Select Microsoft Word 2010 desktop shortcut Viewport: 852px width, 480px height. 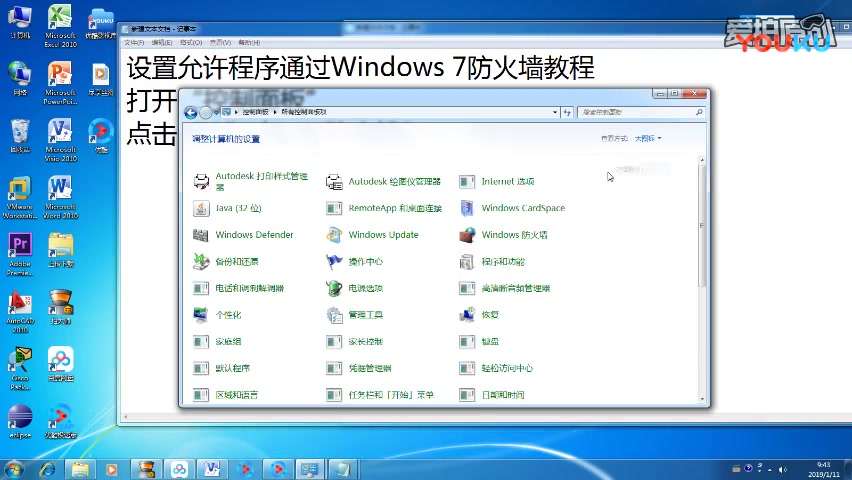pos(60,197)
